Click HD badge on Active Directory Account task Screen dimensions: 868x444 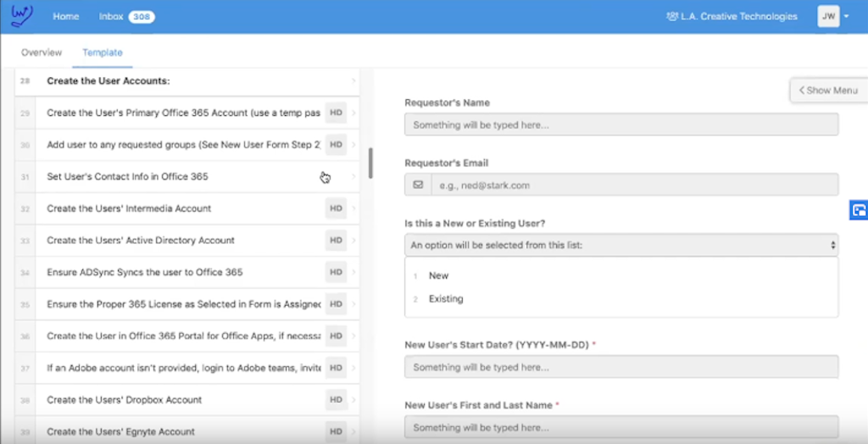pos(336,241)
